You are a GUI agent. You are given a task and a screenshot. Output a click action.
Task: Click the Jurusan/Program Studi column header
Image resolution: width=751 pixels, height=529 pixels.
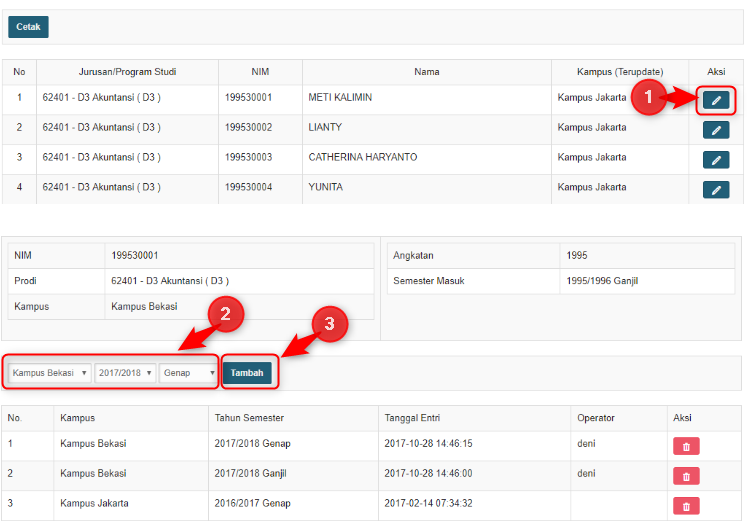point(127,72)
